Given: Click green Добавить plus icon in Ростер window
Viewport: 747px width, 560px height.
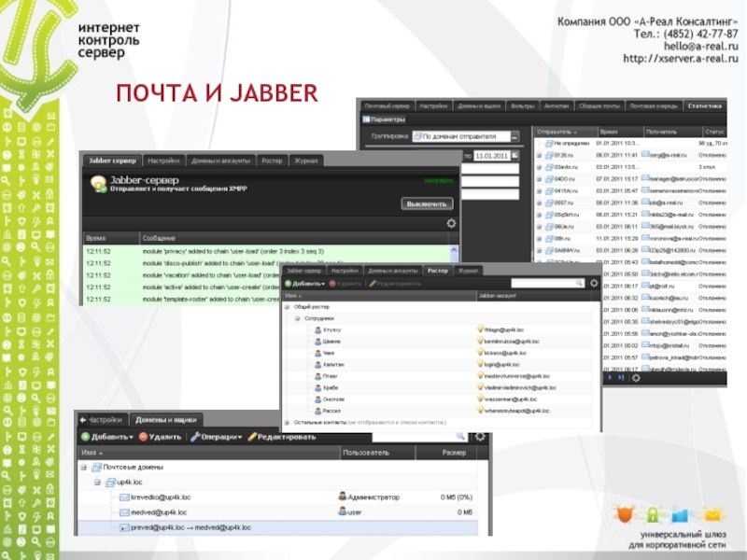Looking at the screenshot, I should tap(288, 284).
